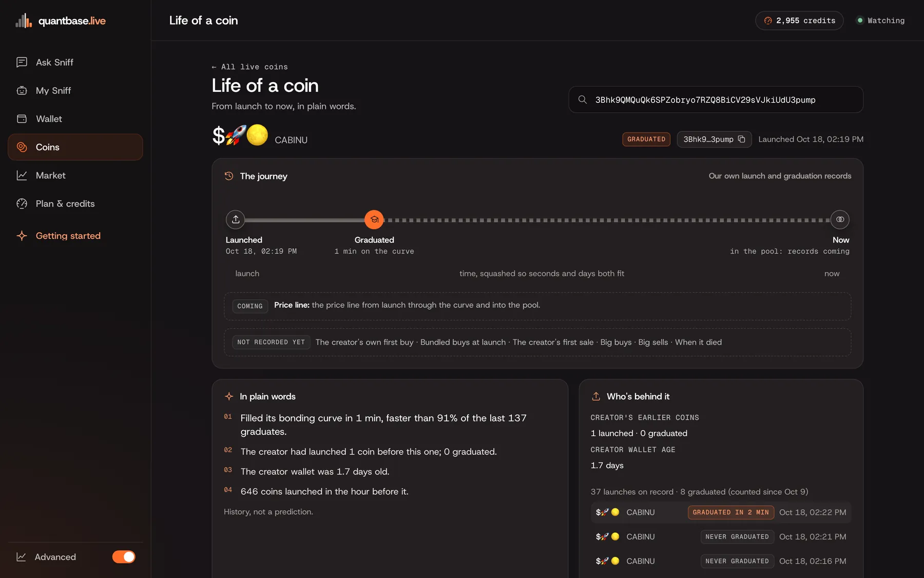Toggle the Advanced switch off

(124, 557)
